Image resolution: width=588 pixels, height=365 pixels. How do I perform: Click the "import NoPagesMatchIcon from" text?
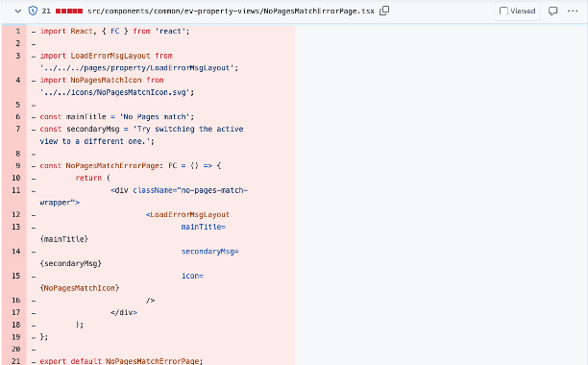click(102, 80)
